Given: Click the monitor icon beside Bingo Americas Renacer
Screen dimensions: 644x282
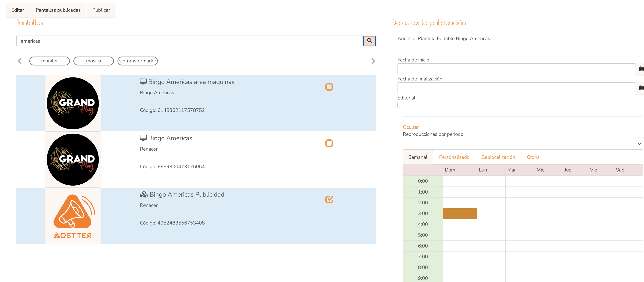Looking at the screenshot, I should point(143,138).
